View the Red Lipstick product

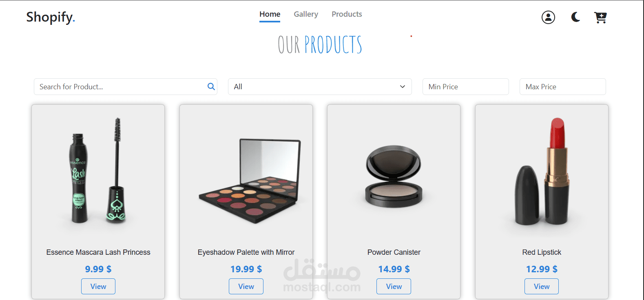click(x=542, y=286)
